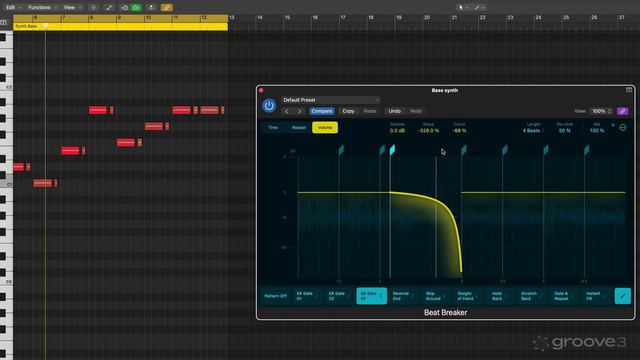Open the Default Preset dropdown
The width and height of the screenshot is (640, 360).
tap(331, 100)
